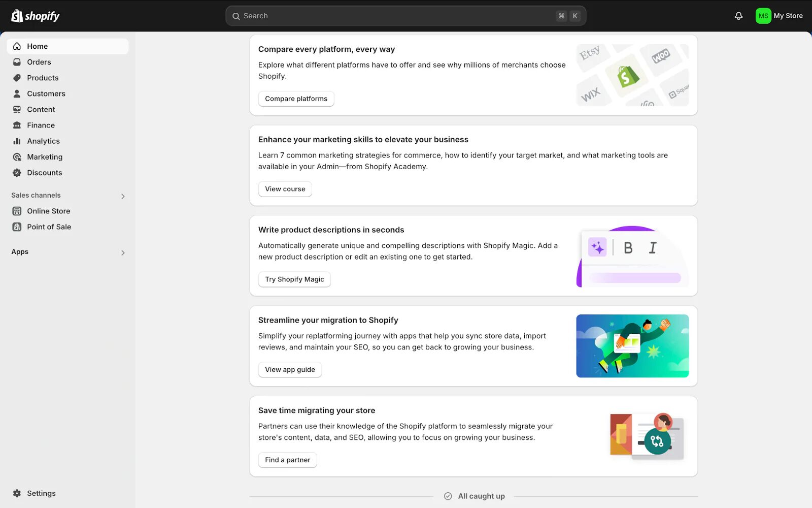Click the Find a partner button
Viewport: 812px width, 508px height.
tap(287, 460)
